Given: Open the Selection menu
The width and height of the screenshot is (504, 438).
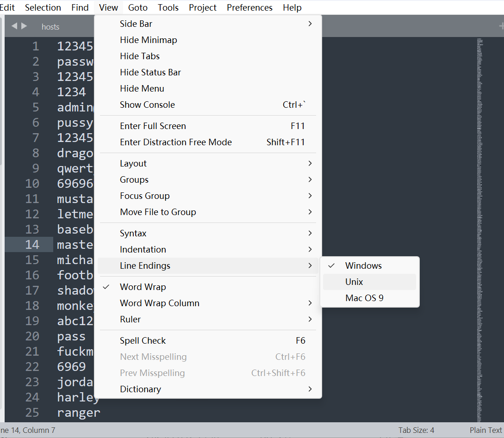Looking at the screenshot, I should coord(43,7).
